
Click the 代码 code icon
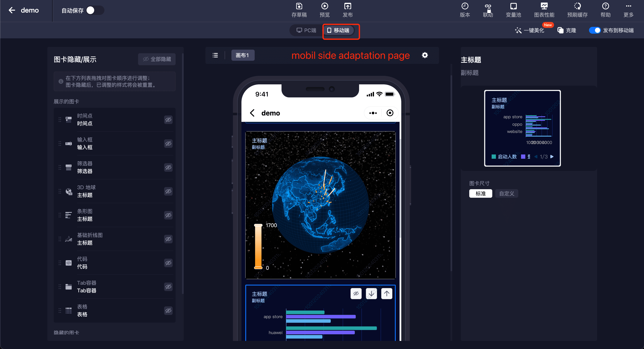(68, 263)
